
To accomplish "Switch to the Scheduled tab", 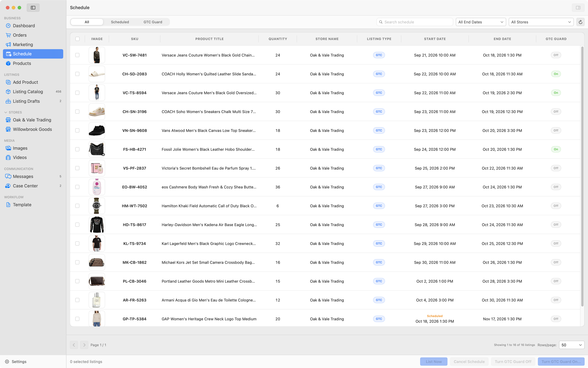I will (x=120, y=22).
